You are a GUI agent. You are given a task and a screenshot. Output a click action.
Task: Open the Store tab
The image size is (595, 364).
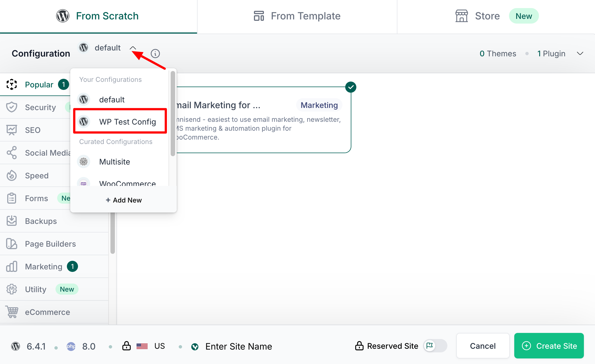pos(477,16)
